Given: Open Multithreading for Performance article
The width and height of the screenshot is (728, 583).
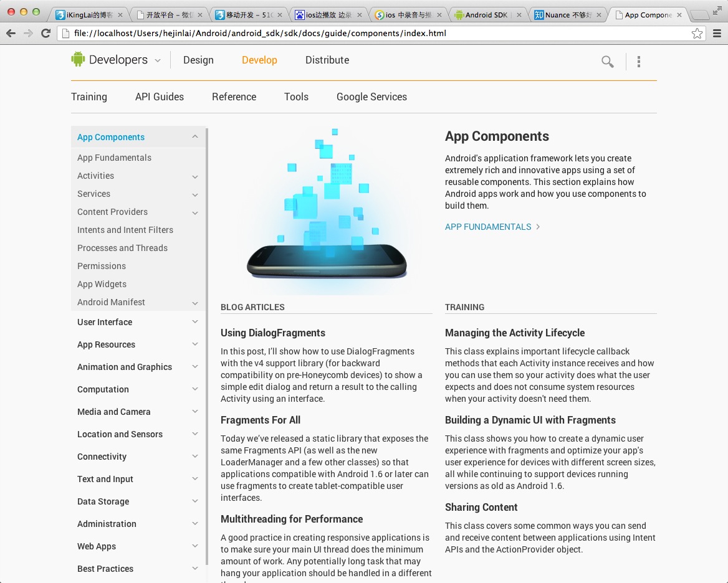Looking at the screenshot, I should (292, 519).
